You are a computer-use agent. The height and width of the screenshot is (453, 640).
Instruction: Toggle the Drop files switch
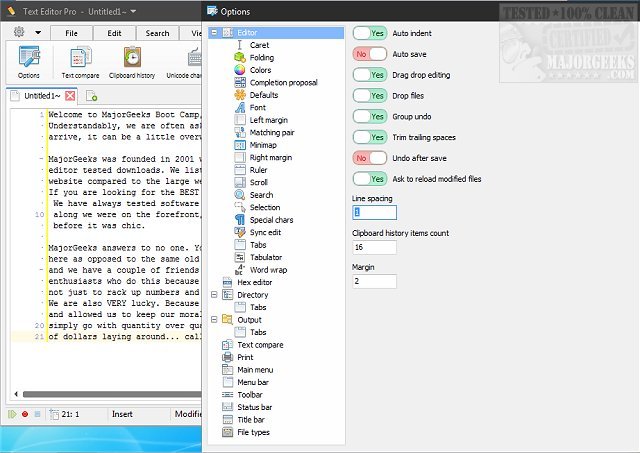click(370, 95)
